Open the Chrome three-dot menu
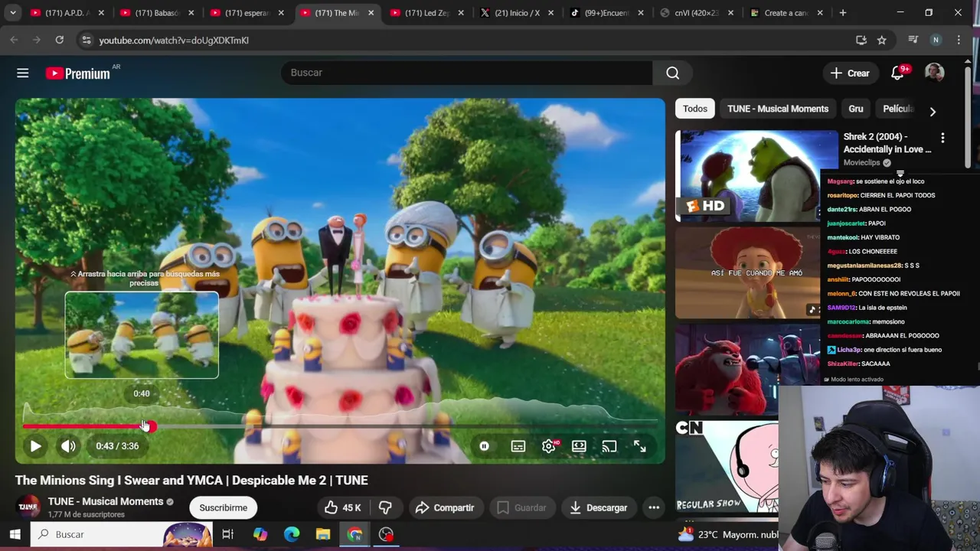This screenshot has height=551, width=980. pos(959,40)
